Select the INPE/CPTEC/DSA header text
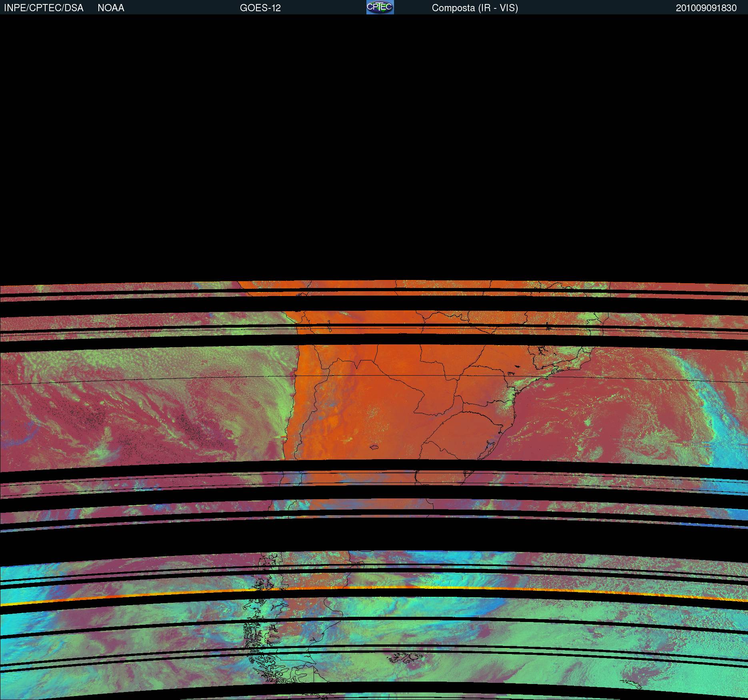This screenshot has width=748, height=700. tap(44, 8)
